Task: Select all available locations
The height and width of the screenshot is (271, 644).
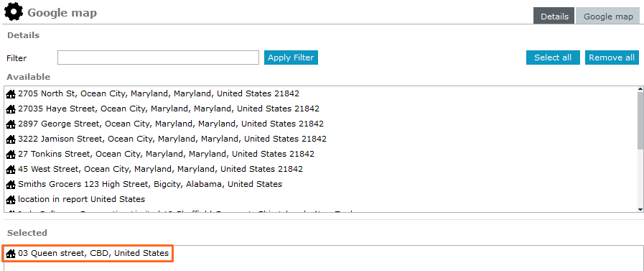Action: coord(553,58)
